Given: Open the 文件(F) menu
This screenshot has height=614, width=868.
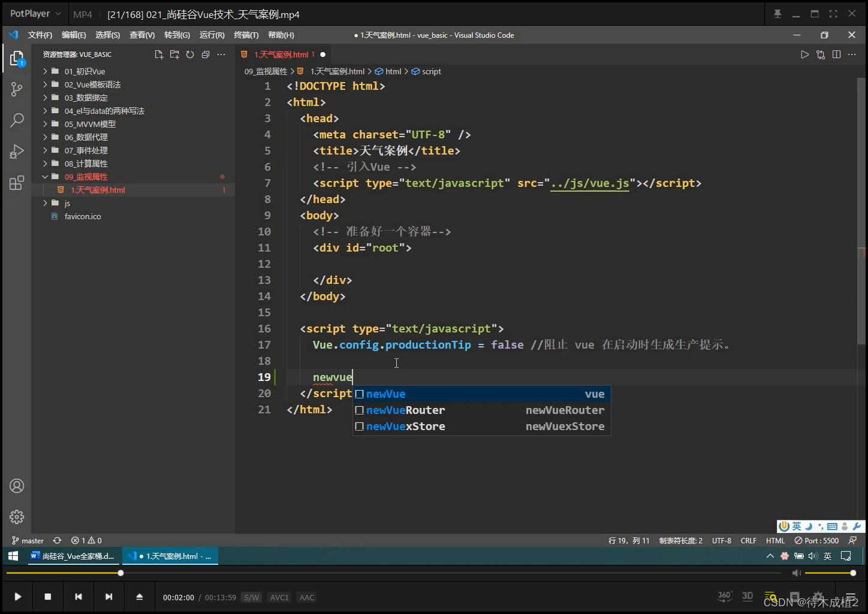Looking at the screenshot, I should tap(40, 35).
